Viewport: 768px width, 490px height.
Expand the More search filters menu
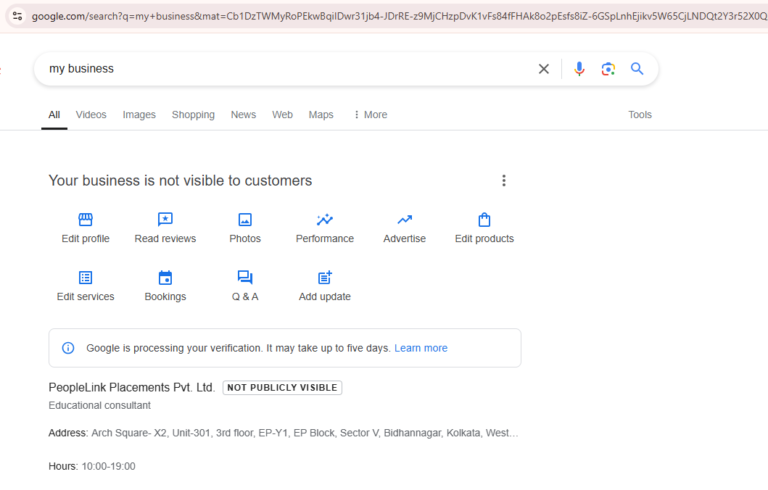370,115
